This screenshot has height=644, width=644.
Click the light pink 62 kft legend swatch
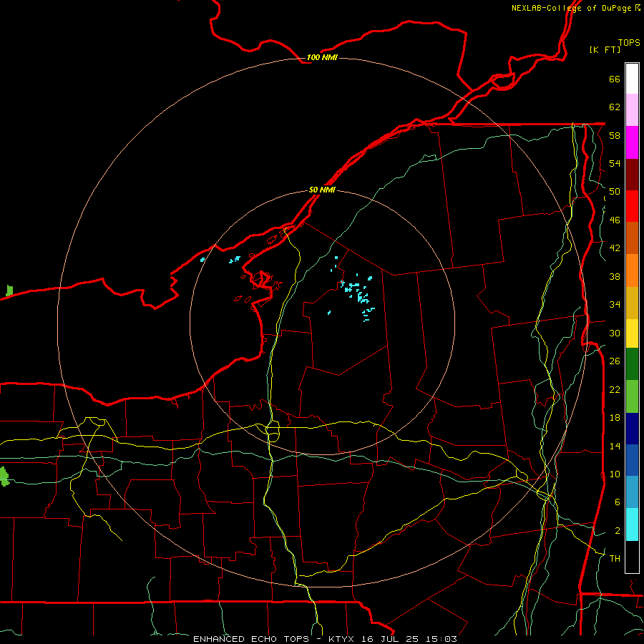[x=632, y=109]
